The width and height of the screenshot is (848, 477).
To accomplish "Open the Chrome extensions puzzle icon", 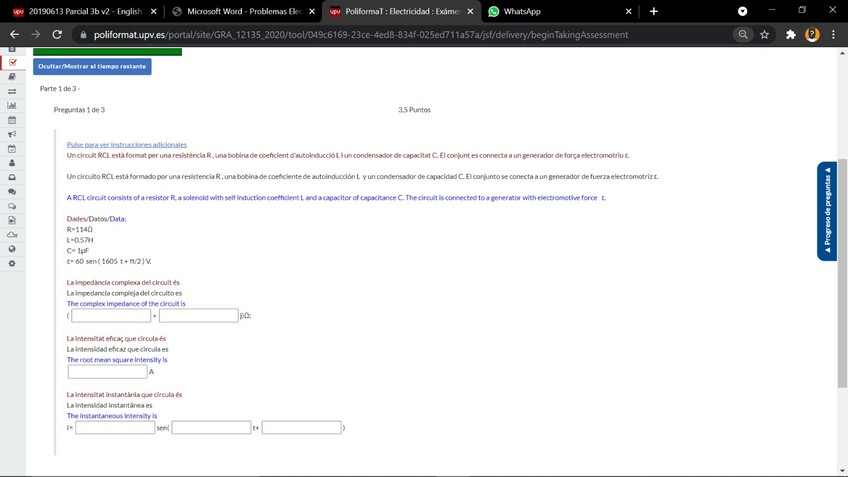I will 791,35.
